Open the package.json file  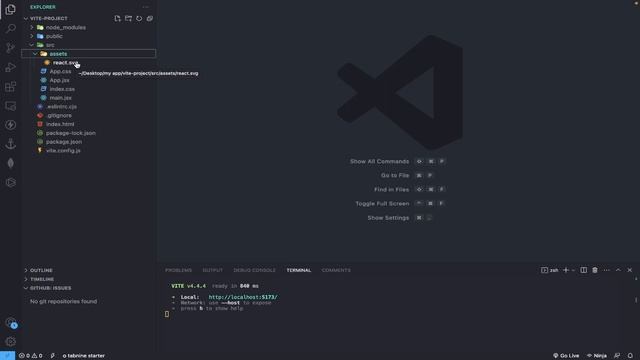click(x=63, y=142)
